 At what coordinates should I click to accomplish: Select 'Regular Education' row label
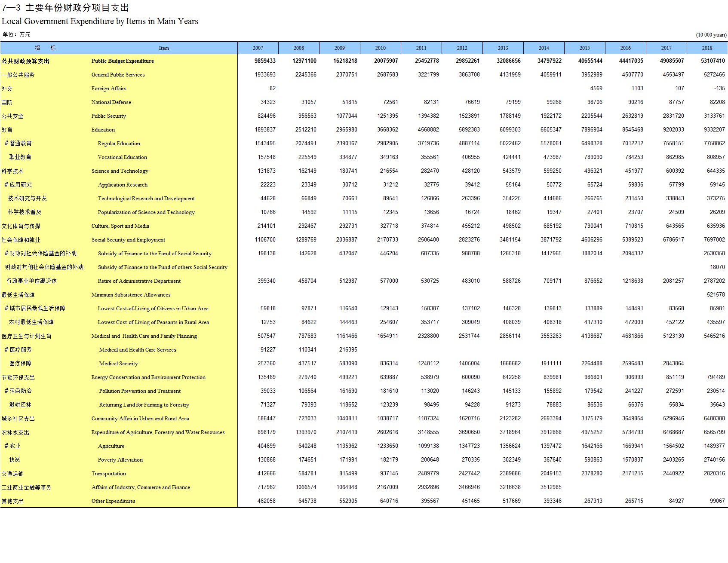click(x=119, y=144)
